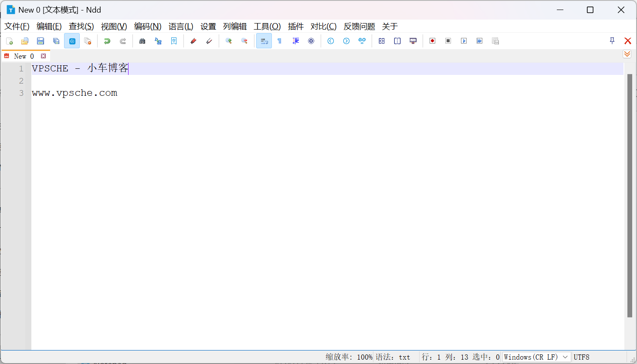
Task: Pin the window with the pushpin icon
Action: pos(612,41)
